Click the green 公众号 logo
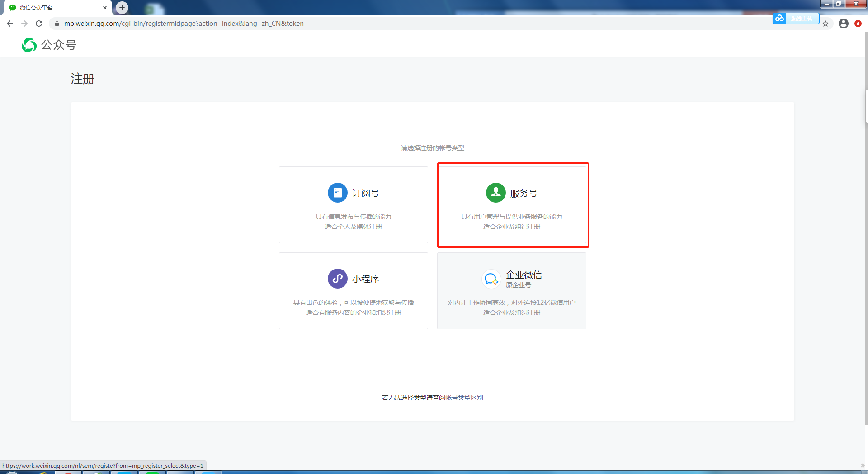This screenshot has width=868, height=474. pos(29,45)
